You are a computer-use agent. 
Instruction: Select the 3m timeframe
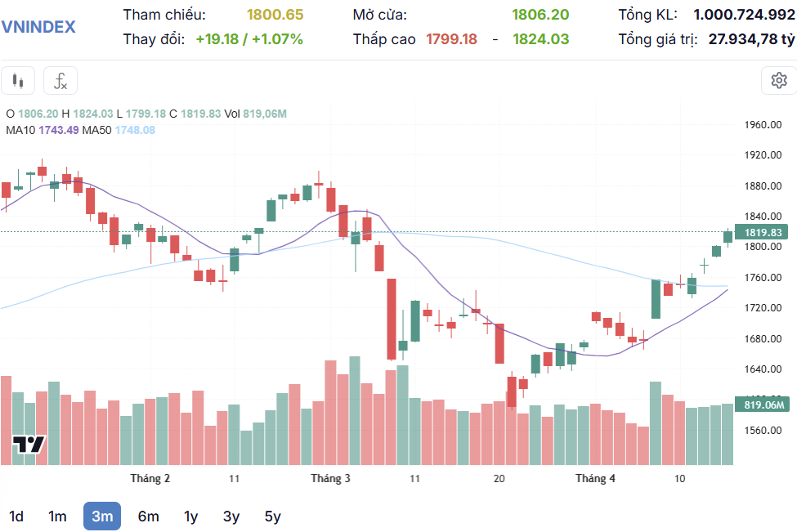click(102, 516)
